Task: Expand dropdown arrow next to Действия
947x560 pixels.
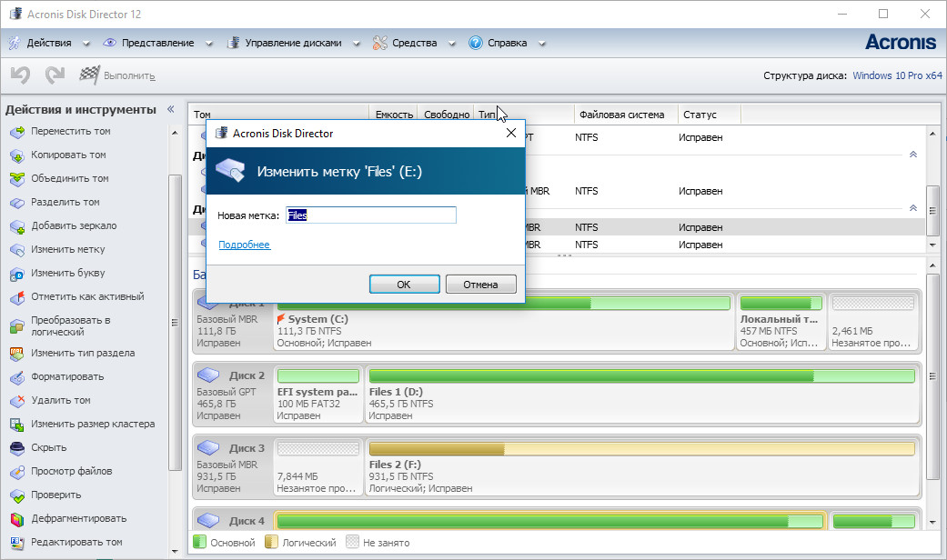Action: click(x=86, y=44)
